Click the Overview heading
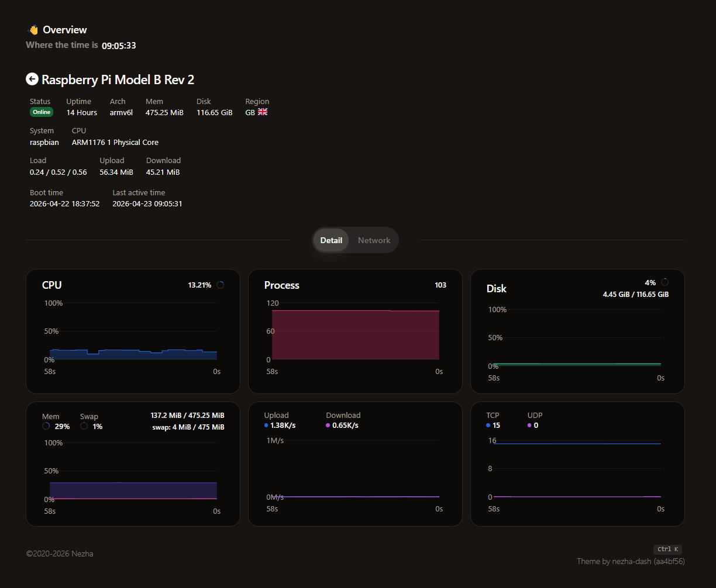Viewport: 716px width, 588px height. pyautogui.click(x=65, y=30)
